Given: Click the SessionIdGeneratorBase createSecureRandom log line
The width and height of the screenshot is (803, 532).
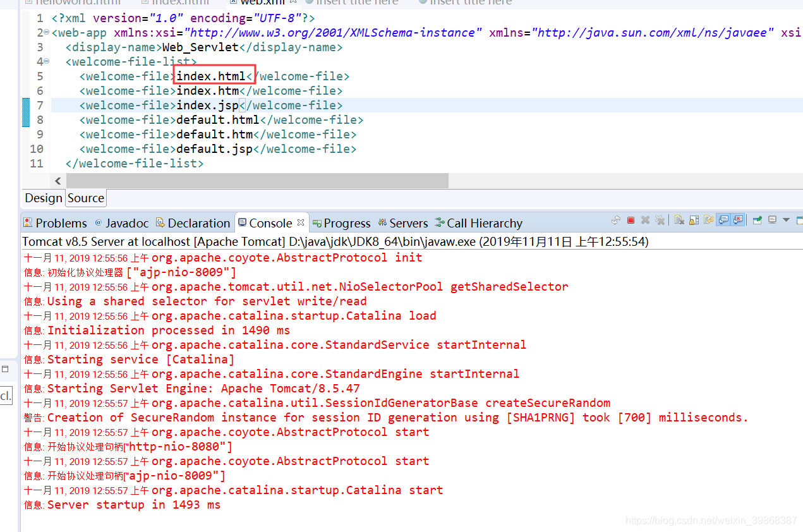Looking at the screenshot, I should click(317, 403).
